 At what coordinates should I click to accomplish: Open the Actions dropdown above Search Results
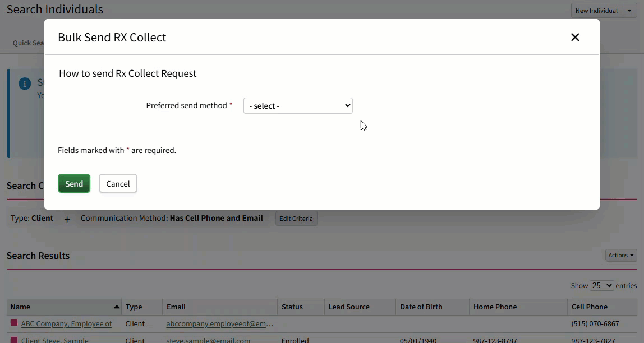point(620,255)
